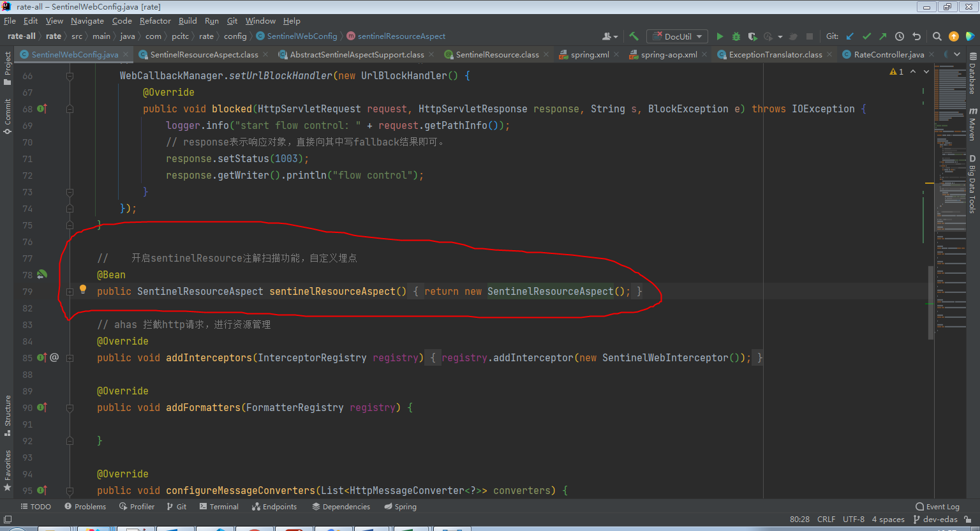980x531 pixels.
Task: Click the orange IDE update icon
Action: (x=954, y=36)
